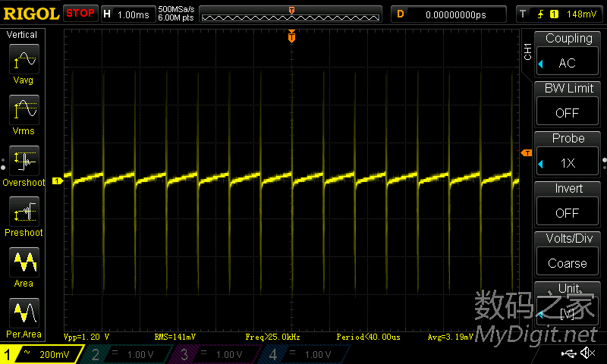Toggle the muted speaker sound icon

coord(587,353)
